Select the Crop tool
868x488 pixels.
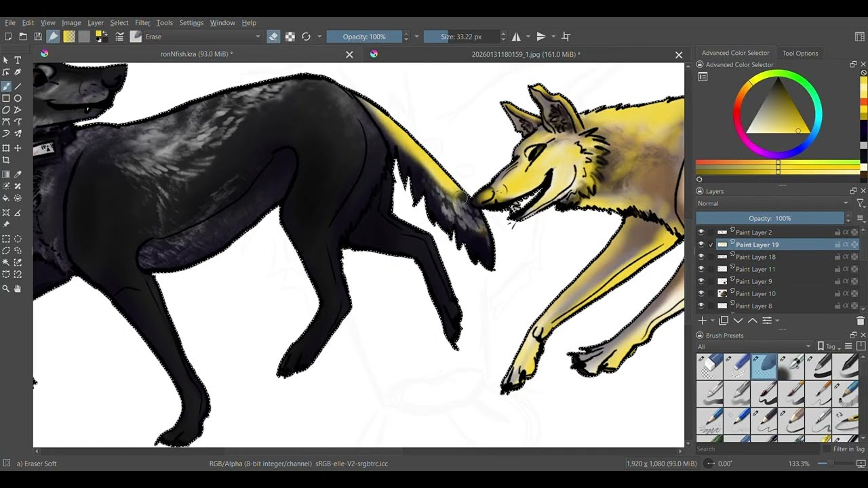click(6, 160)
